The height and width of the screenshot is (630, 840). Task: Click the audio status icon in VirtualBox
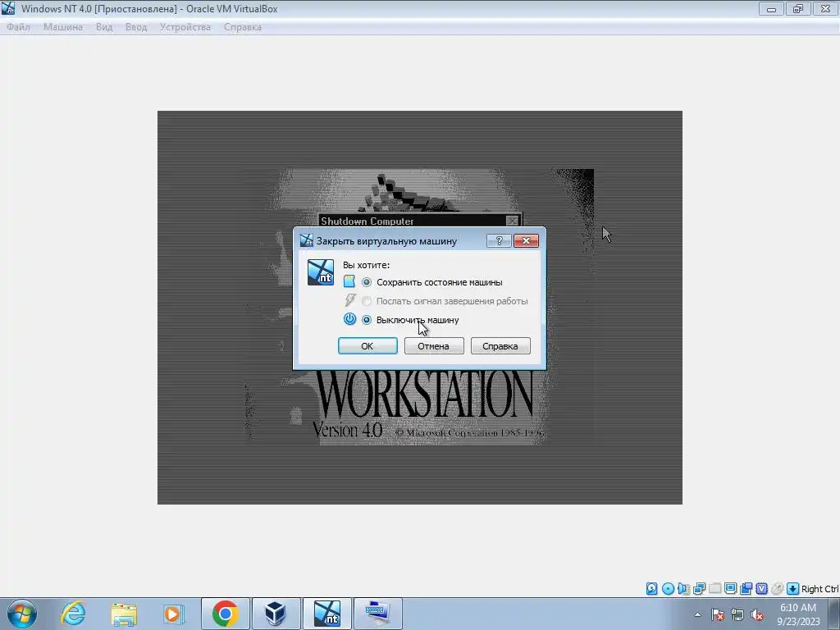pos(683,589)
